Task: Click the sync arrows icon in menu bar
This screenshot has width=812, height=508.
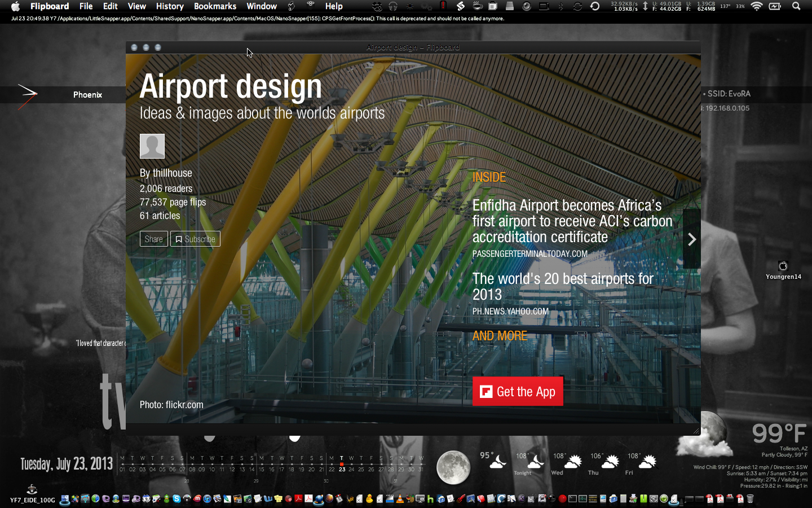Action: pos(577,6)
